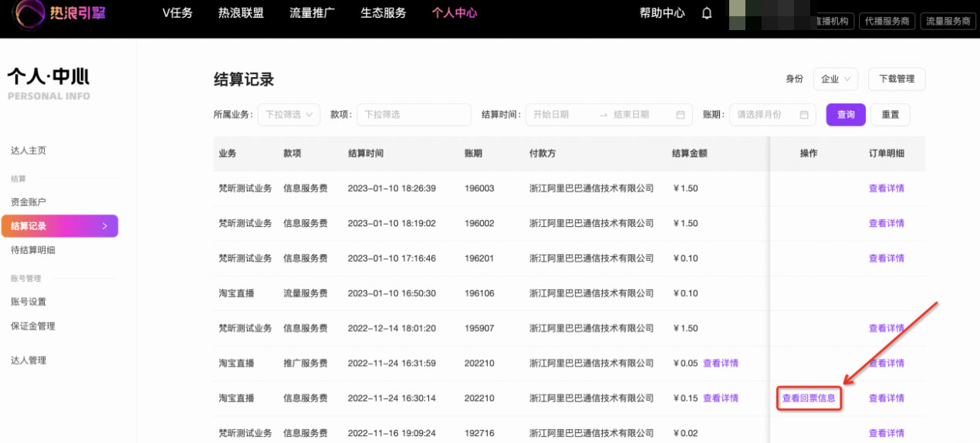
Task: Click the 结算记录 page heading
Action: (244, 79)
